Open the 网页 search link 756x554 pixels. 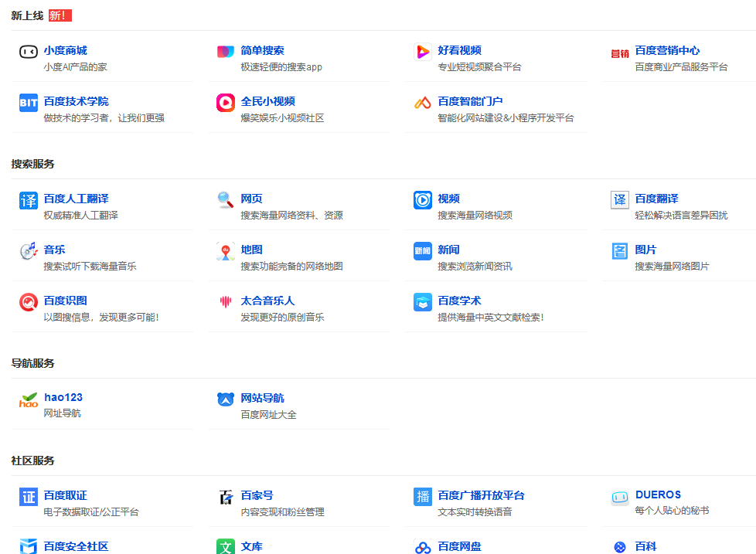pyautogui.click(x=251, y=199)
